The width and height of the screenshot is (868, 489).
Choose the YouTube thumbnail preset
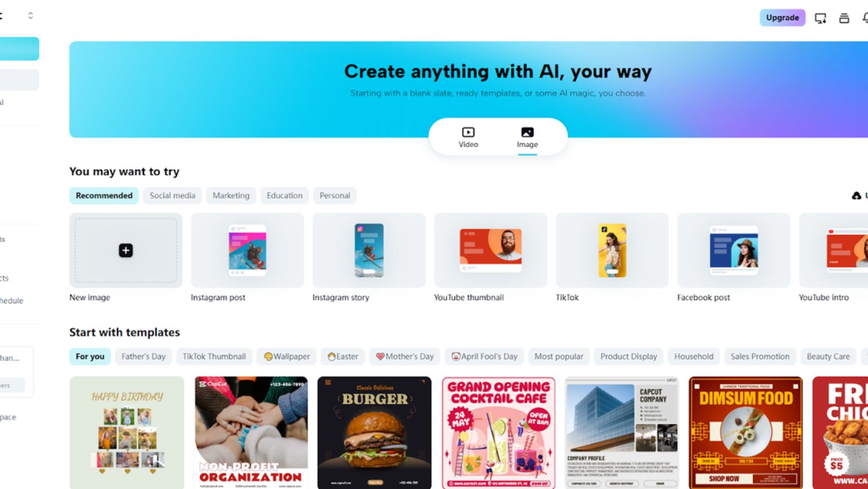coord(491,250)
